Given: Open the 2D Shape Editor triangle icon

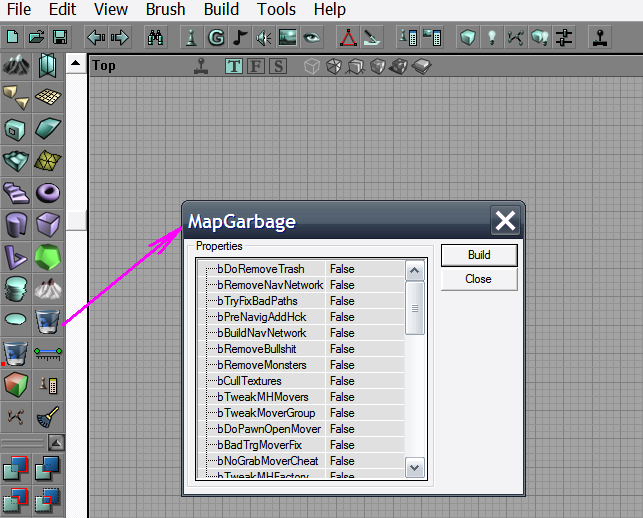Looking at the screenshot, I should 347,38.
